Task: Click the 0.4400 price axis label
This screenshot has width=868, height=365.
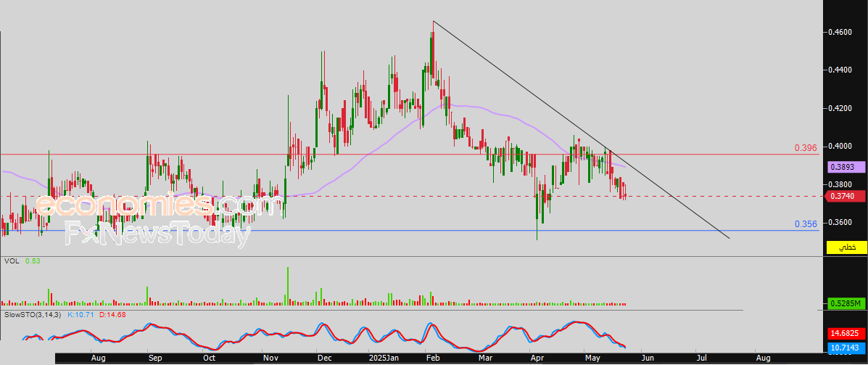Action: [839, 70]
